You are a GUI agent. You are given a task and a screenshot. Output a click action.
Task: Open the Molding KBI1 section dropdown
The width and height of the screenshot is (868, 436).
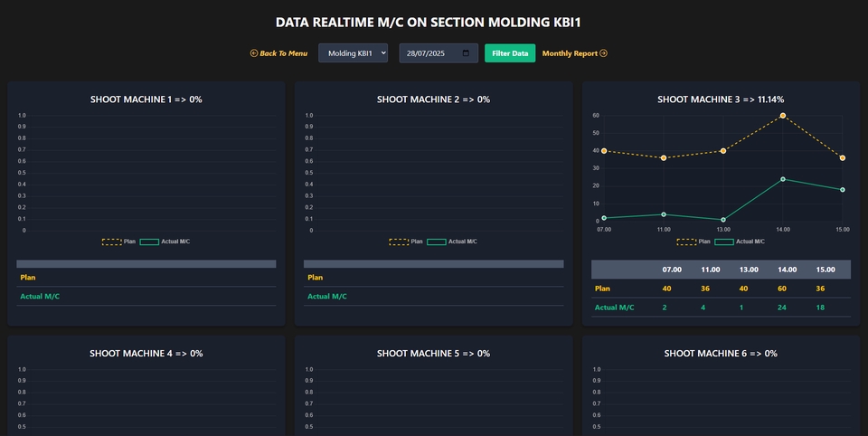click(353, 53)
